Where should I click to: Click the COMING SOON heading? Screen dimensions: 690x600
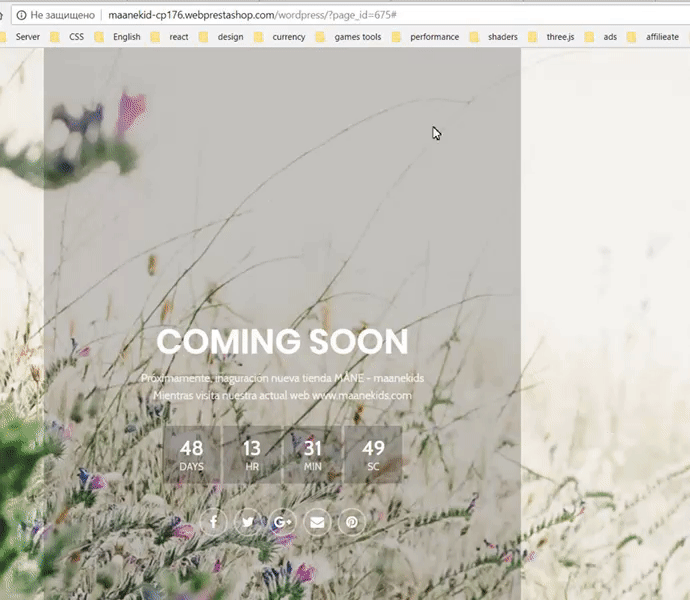click(283, 342)
